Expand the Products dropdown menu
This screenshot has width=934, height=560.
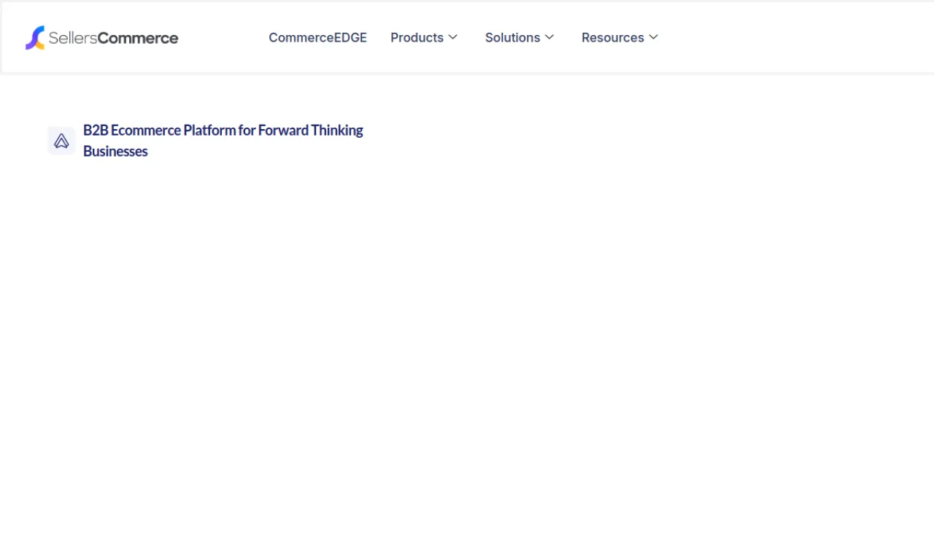[424, 37]
